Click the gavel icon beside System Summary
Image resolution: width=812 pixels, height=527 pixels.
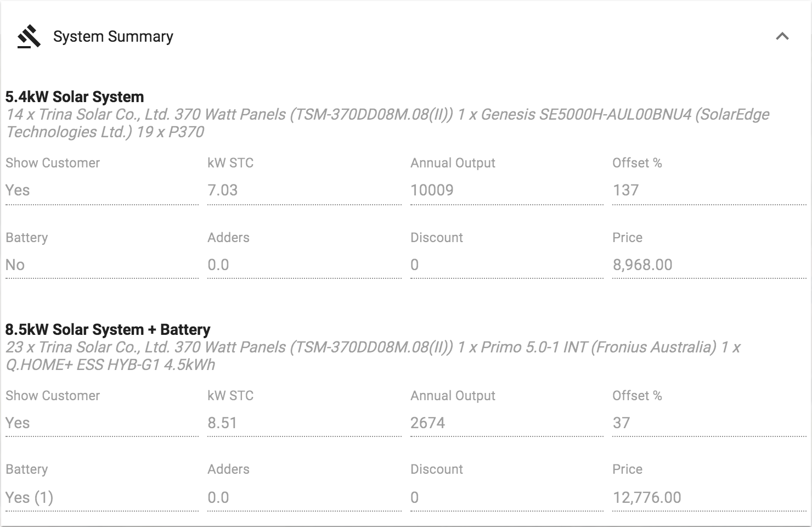click(29, 37)
